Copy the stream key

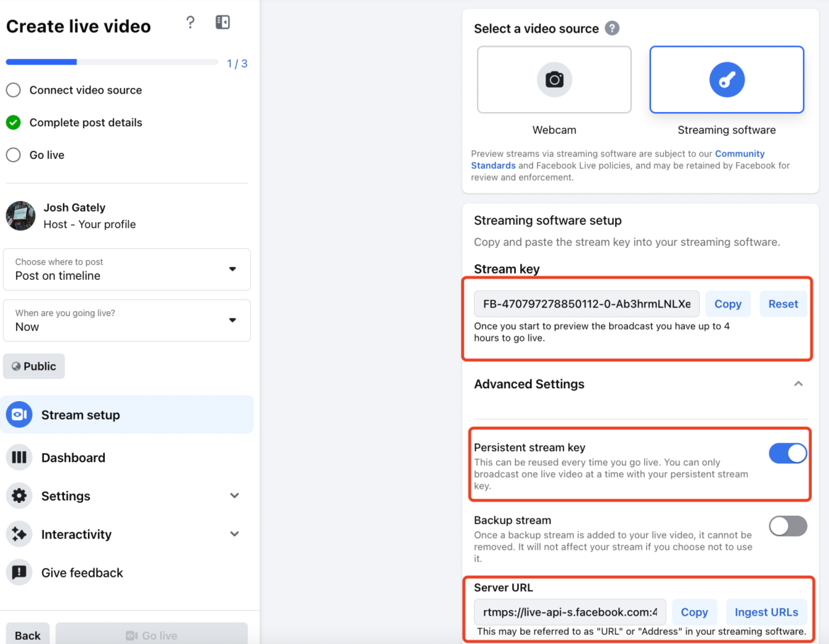[728, 303]
